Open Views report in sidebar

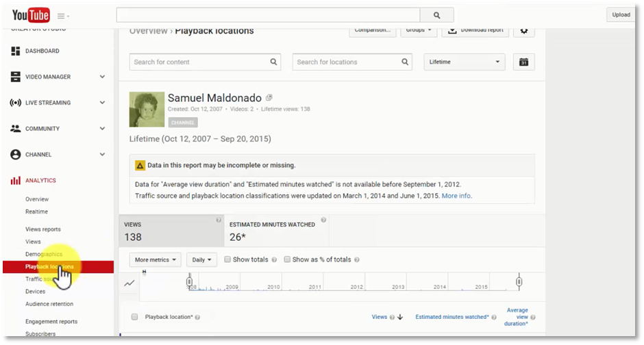click(33, 242)
